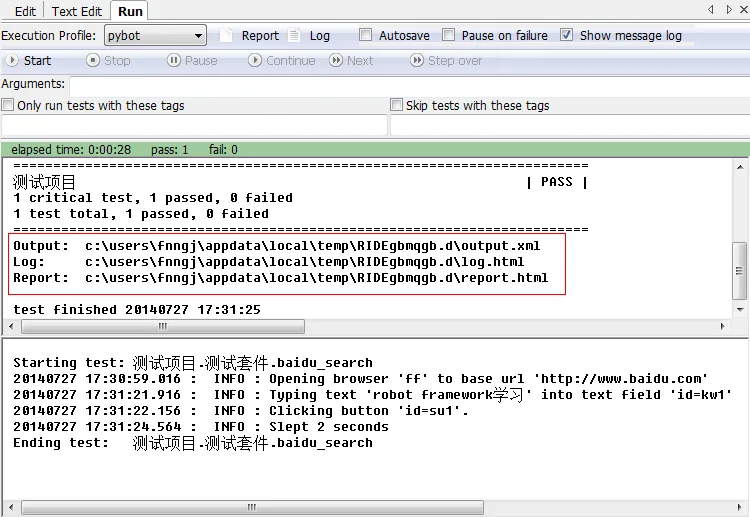The image size is (750, 517).
Task: Click the 'Clicking button id=su1' log line
Action: tap(241, 411)
